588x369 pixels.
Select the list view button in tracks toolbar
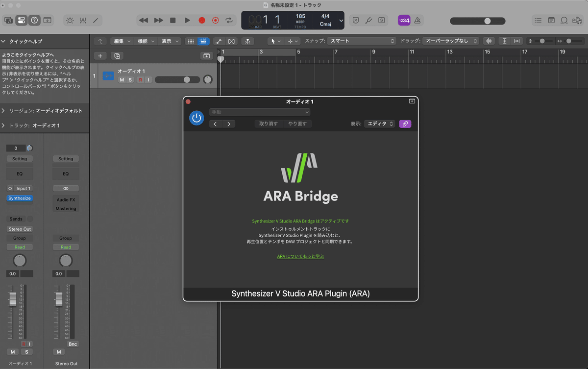[x=203, y=41]
